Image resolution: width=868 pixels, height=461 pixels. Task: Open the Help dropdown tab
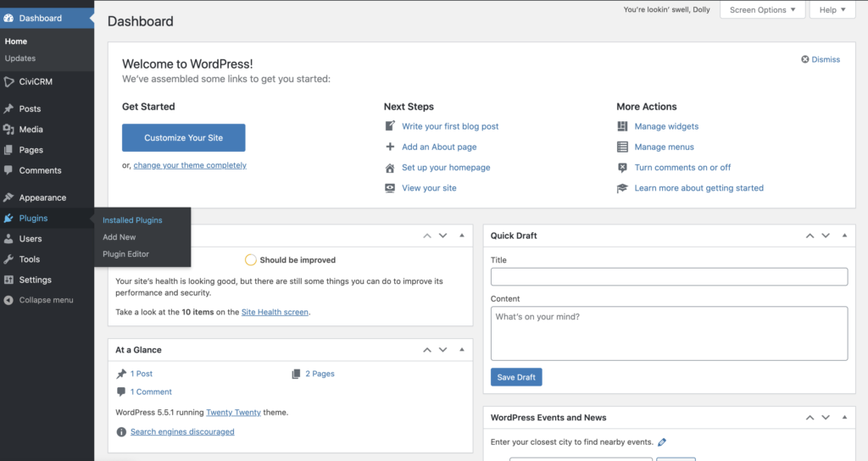pos(832,10)
